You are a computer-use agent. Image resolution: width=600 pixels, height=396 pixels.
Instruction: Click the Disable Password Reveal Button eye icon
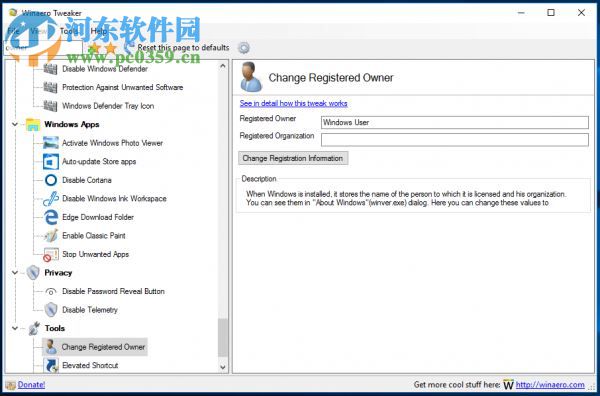[x=51, y=292]
